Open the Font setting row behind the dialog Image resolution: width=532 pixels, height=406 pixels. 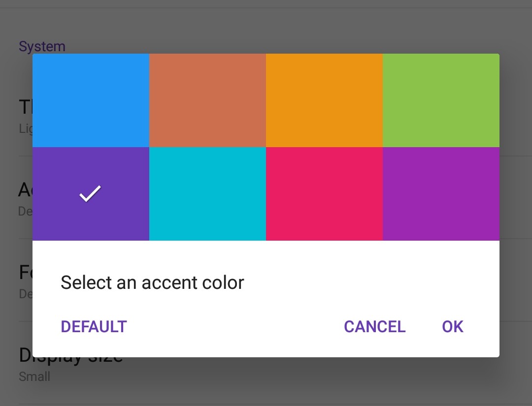[x=25, y=280]
